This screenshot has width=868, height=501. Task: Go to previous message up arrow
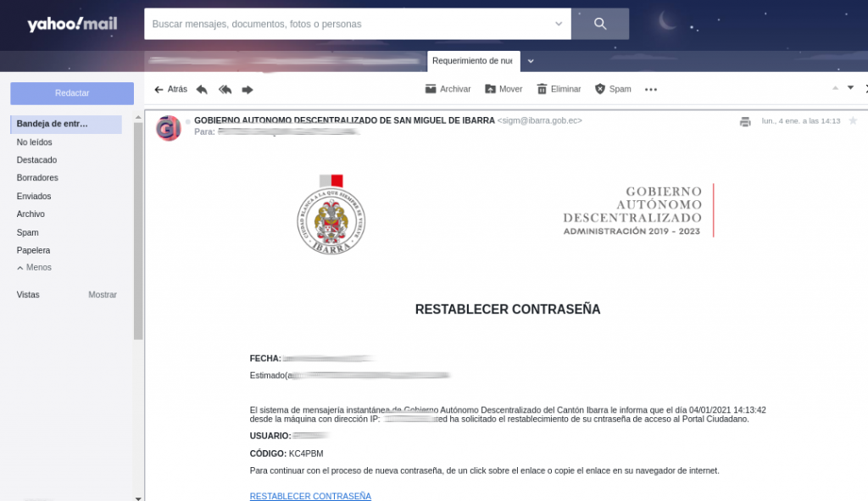[835, 88]
